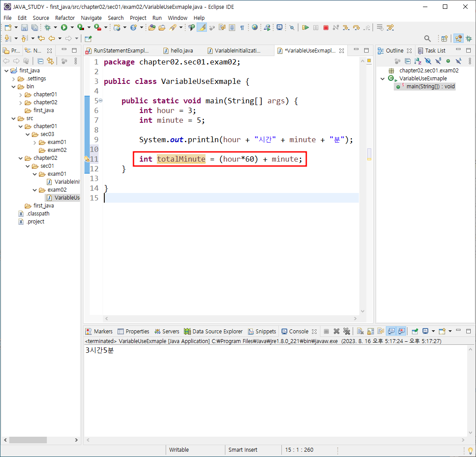Run the program with green play button
The image size is (476, 457).
[64, 27]
